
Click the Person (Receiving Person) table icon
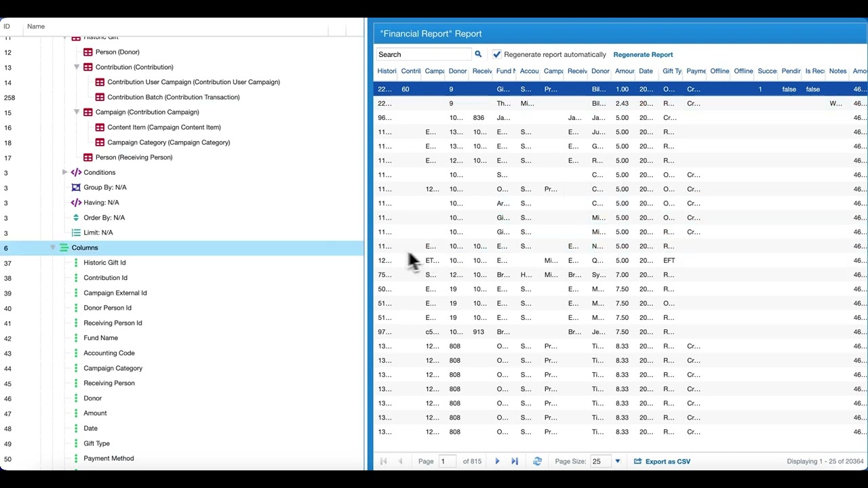point(88,157)
